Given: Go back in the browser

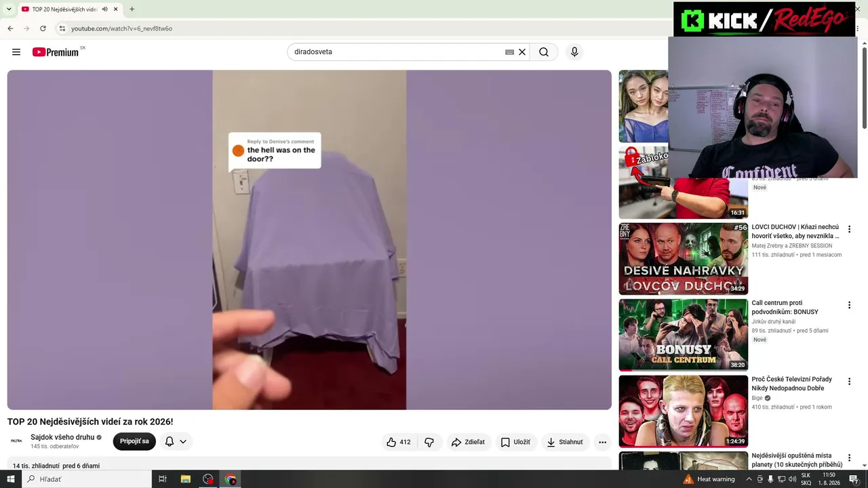Looking at the screenshot, I should (x=10, y=28).
